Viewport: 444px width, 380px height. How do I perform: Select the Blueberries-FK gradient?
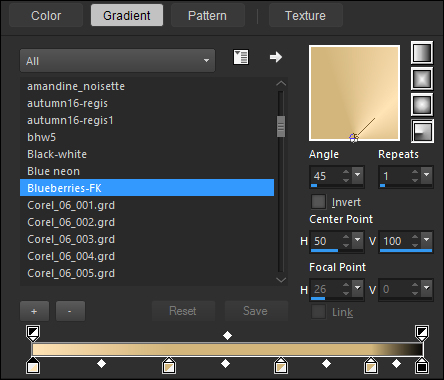[x=147, y=188]
